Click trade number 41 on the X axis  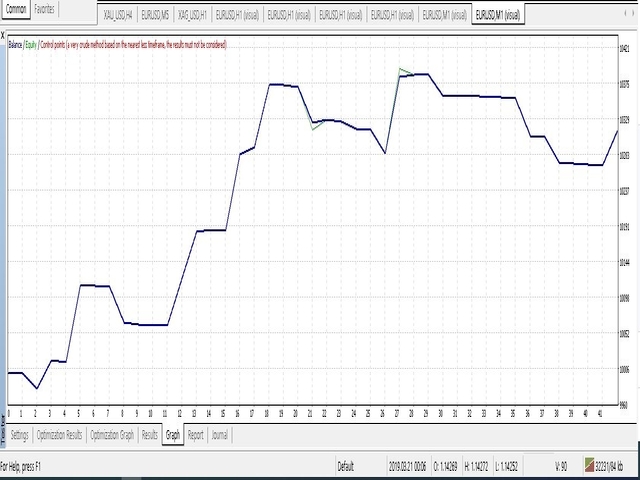click(600, 414)
